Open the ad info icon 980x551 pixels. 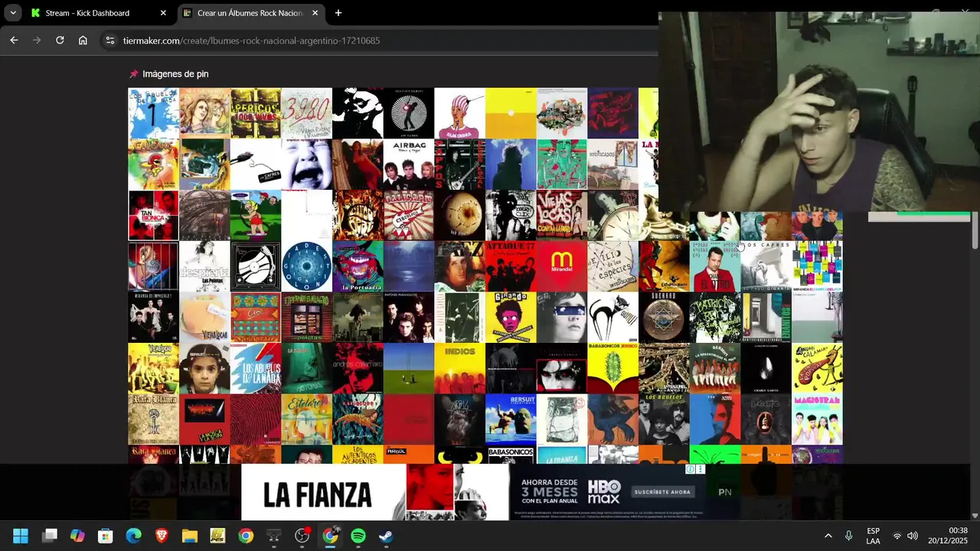[691, 469]
